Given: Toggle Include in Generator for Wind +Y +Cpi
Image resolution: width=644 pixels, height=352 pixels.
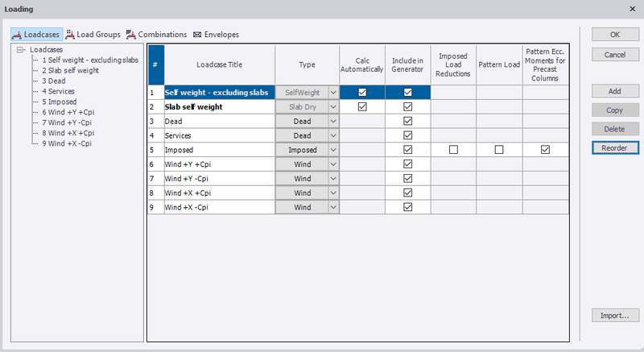Looking at the screenshot, I should (408, 164).
